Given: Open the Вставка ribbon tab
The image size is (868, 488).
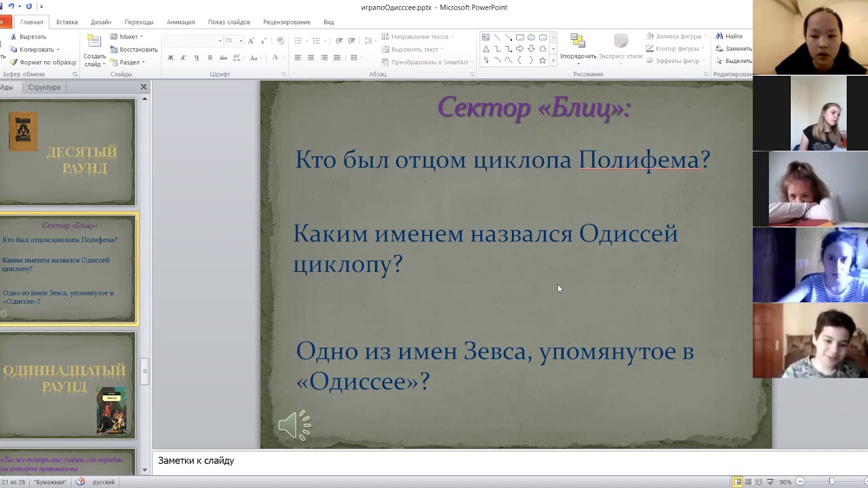Looking at the screenshot, I should click(x=66, y=22).
